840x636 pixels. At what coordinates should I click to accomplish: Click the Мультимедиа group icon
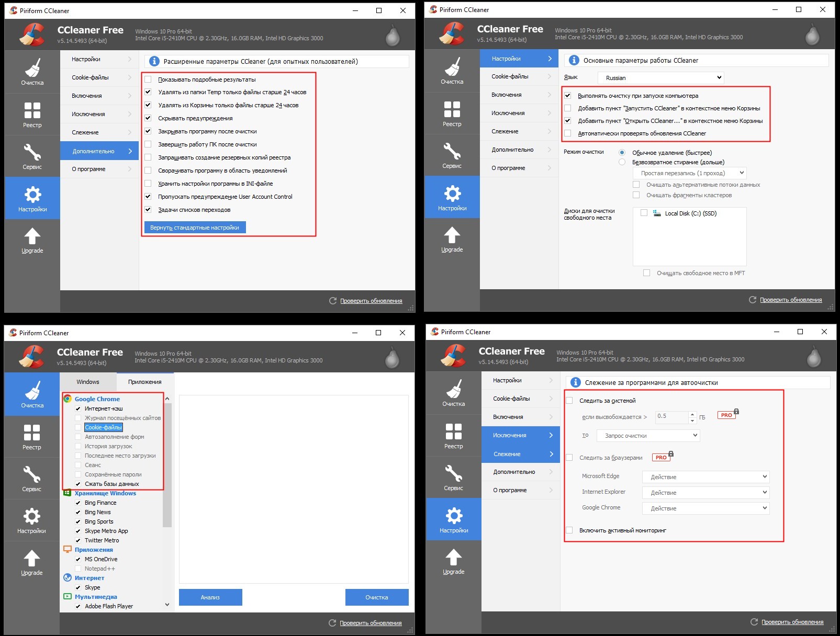[68, 596]
